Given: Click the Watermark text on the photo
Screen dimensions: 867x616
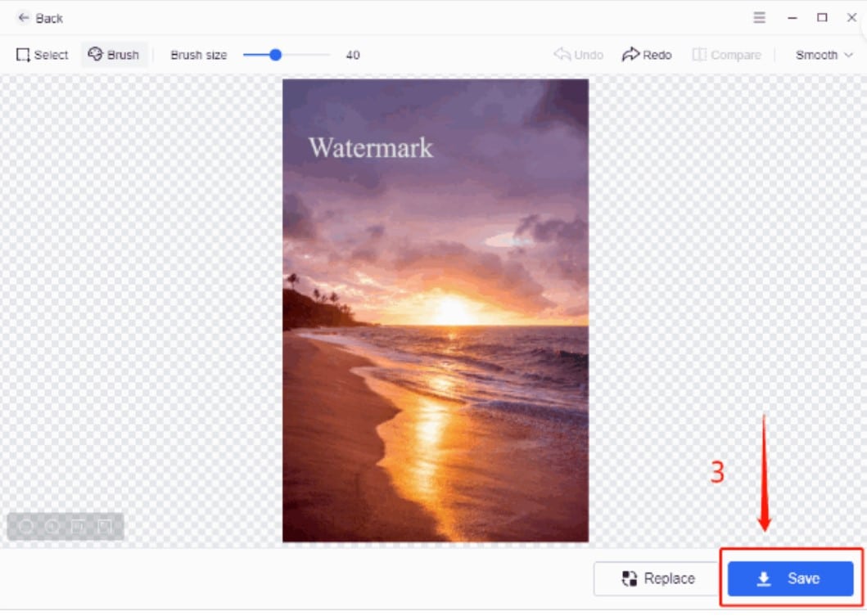Looking at the screenshot, I should [x=370, y=148].
